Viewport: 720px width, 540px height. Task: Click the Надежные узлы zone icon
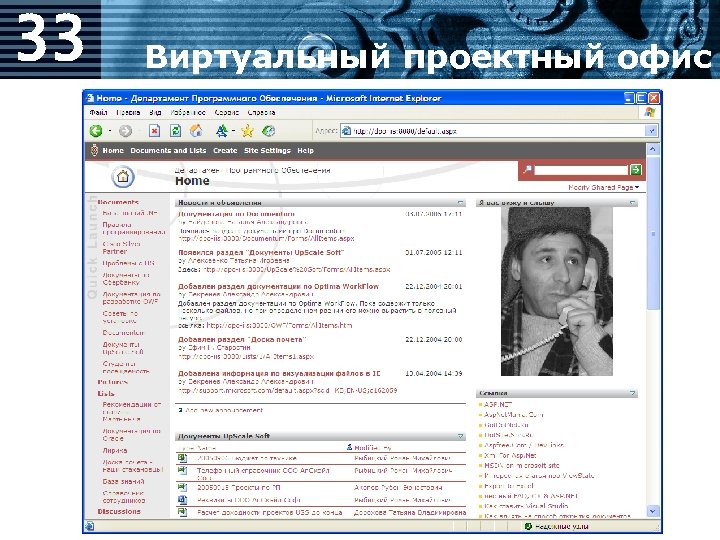528,526
